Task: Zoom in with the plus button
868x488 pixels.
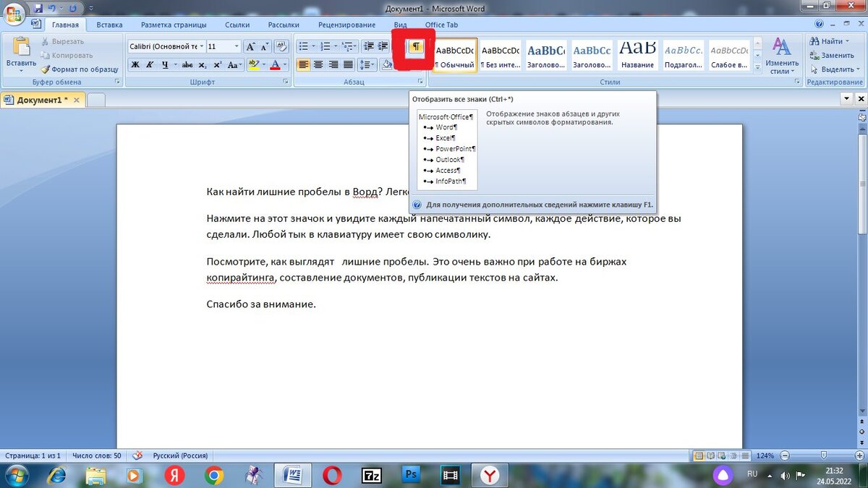Action: click(860, 455)
